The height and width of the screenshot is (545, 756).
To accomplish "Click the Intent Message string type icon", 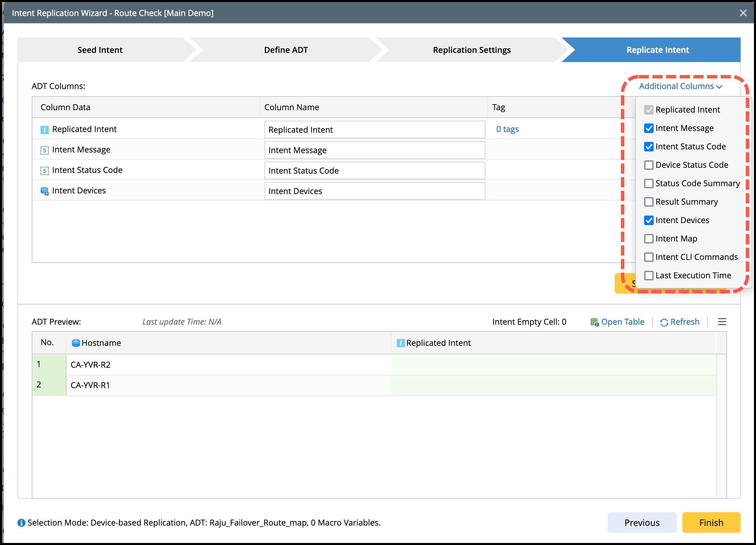I will [x=44, y=150].
